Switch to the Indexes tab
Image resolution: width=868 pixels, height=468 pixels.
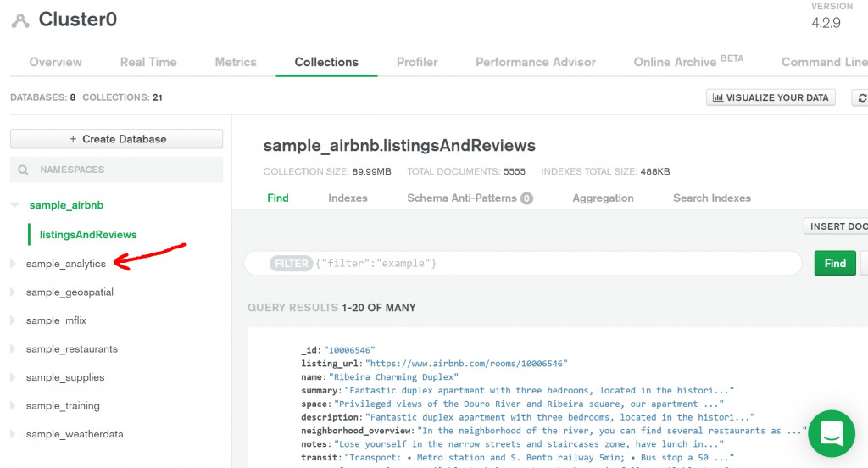348,198
